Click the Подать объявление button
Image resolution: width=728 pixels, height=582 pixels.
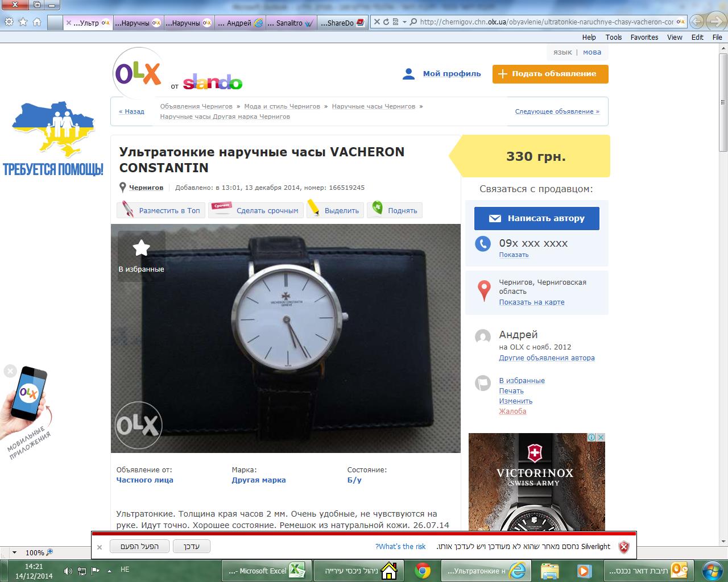(550, 74)
